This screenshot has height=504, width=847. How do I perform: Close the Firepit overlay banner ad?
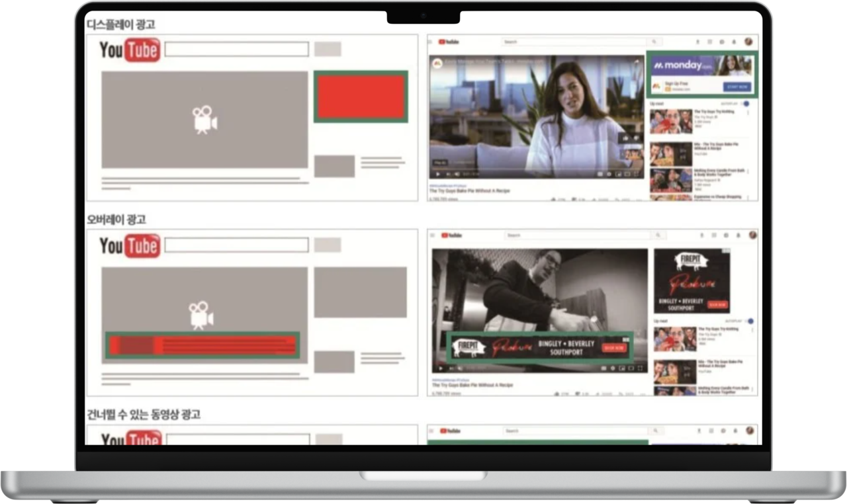626,339
